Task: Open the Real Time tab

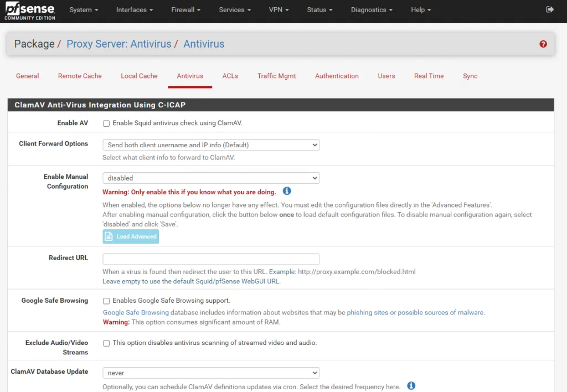Action: point(429,76)
